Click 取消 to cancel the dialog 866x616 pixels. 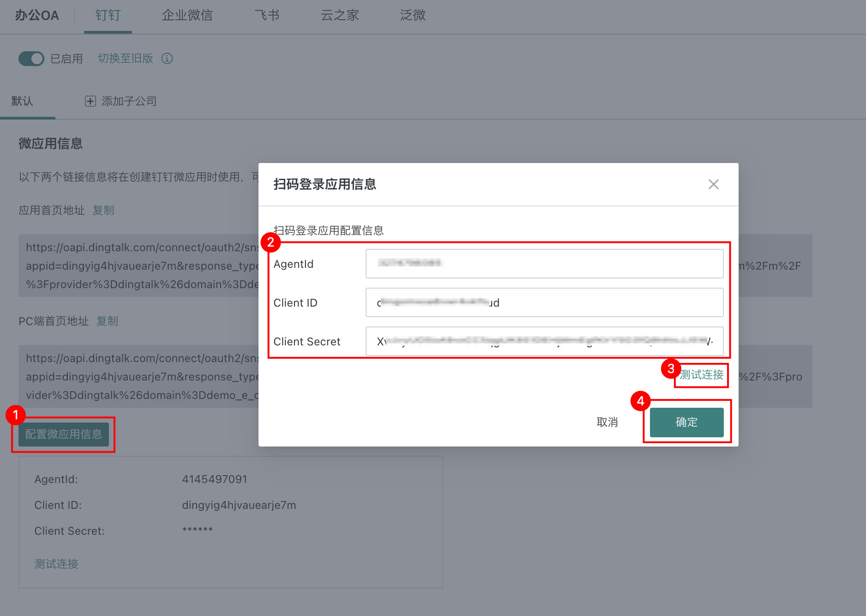coord(607,422)
